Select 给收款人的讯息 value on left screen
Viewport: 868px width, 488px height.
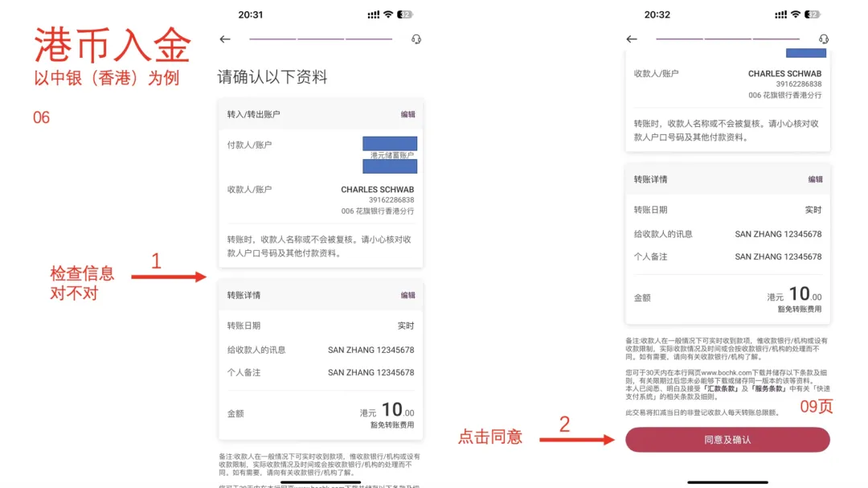point(371,350)
